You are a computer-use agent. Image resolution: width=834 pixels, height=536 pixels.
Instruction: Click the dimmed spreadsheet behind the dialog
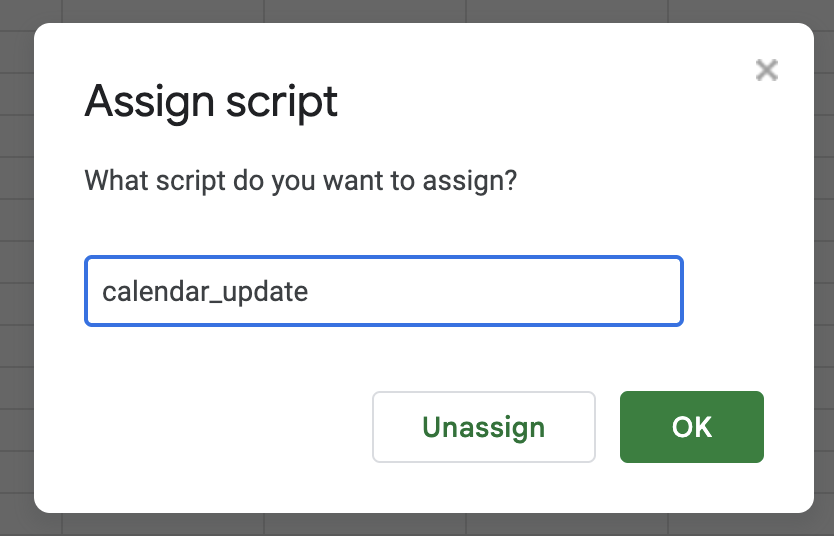(x=15, y=300)
